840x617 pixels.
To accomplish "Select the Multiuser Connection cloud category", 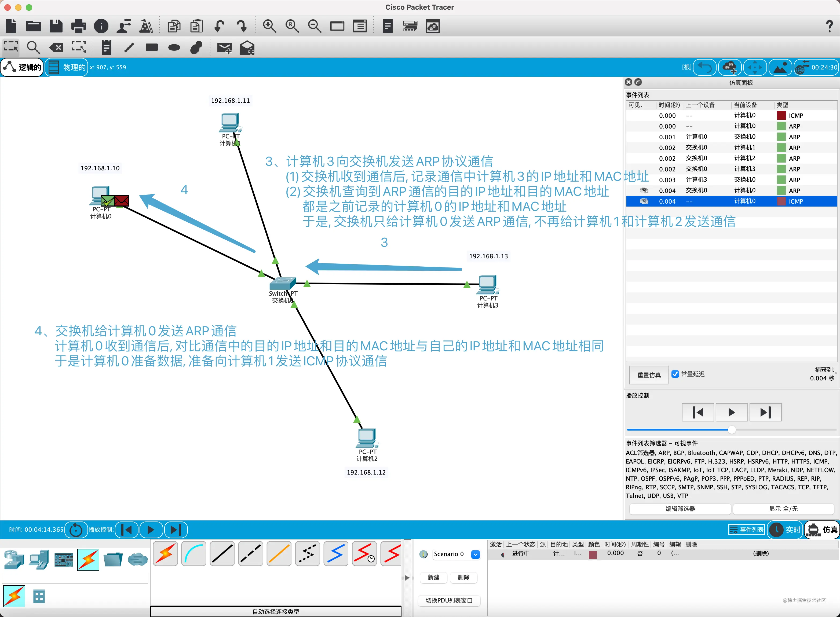I will pyautogui.click(x=138, y=560).
